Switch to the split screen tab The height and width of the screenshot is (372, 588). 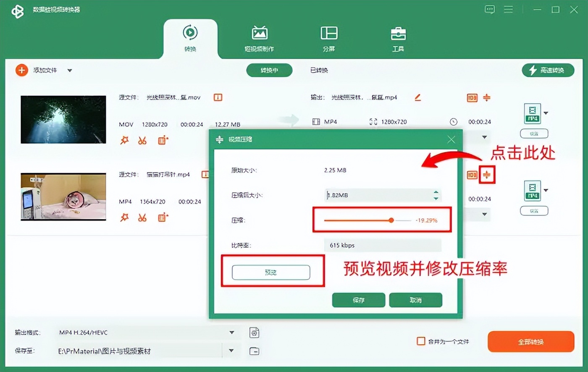329,39
